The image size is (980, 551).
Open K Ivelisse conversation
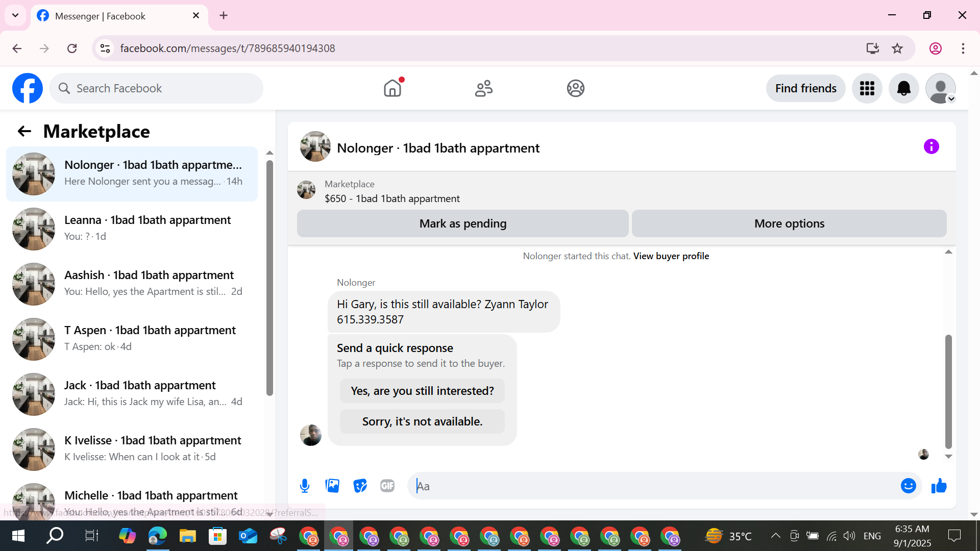click(x=132, y=449)
